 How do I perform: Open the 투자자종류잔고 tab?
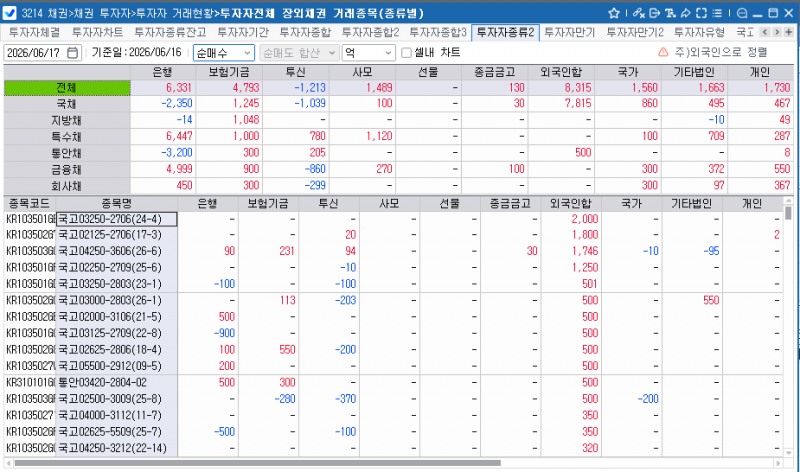click(170, 33)
